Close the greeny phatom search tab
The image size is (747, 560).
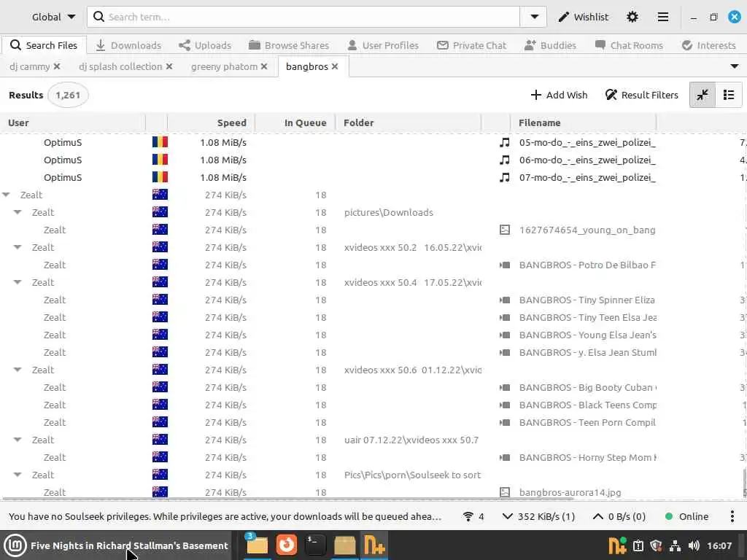pyautogui.click(x=264, y=66)
